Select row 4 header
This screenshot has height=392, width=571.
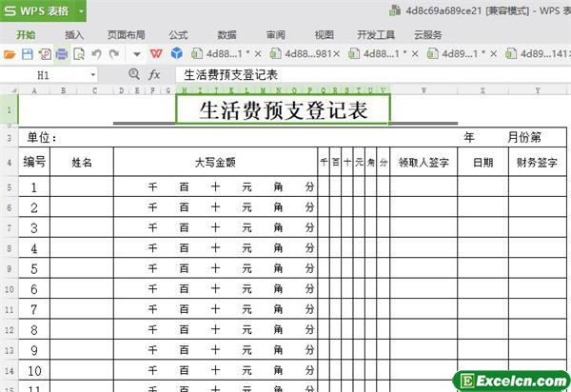coord(10,163)
